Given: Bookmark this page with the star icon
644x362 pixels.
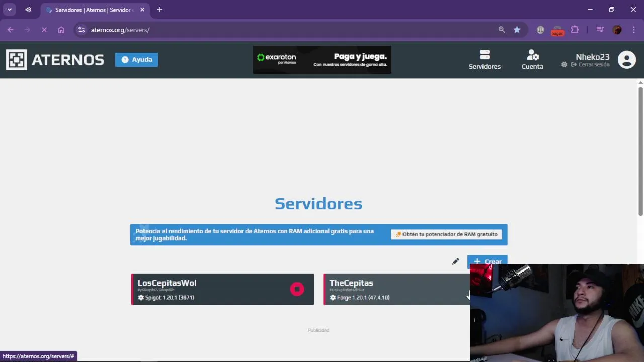Looking at the screenshot, I should pyautogui.click(x=517, y=30).
